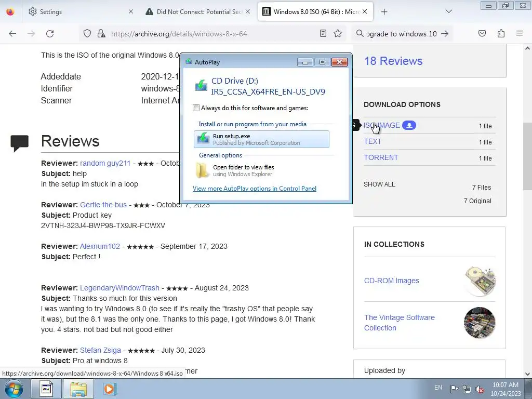Click the Action Center flag tray icon

pyautogui.click(x=454, y=389)
